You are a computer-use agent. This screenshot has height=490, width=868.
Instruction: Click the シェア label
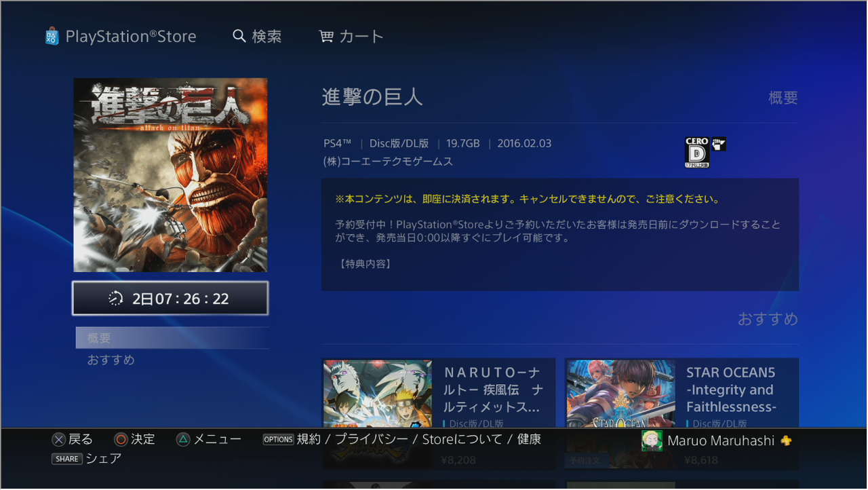pyautogui.click(x=104, y=459)
